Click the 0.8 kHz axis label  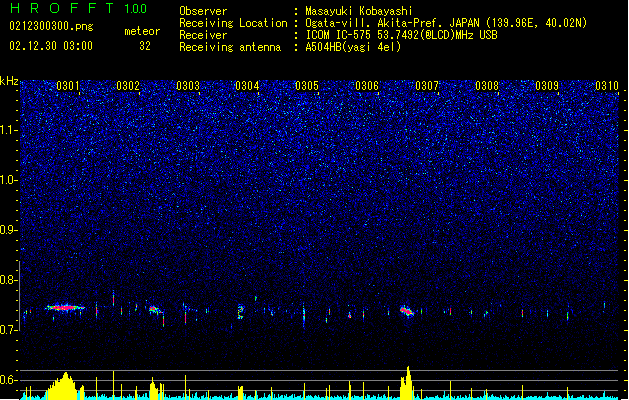9,280
